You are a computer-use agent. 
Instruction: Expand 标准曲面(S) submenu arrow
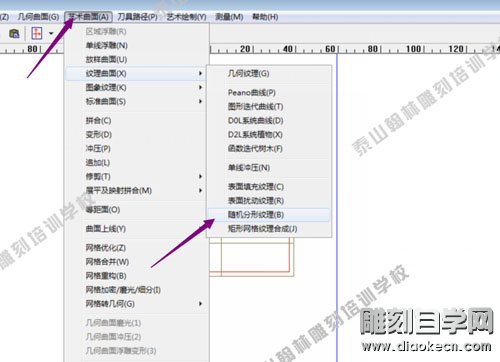(200, 101)
